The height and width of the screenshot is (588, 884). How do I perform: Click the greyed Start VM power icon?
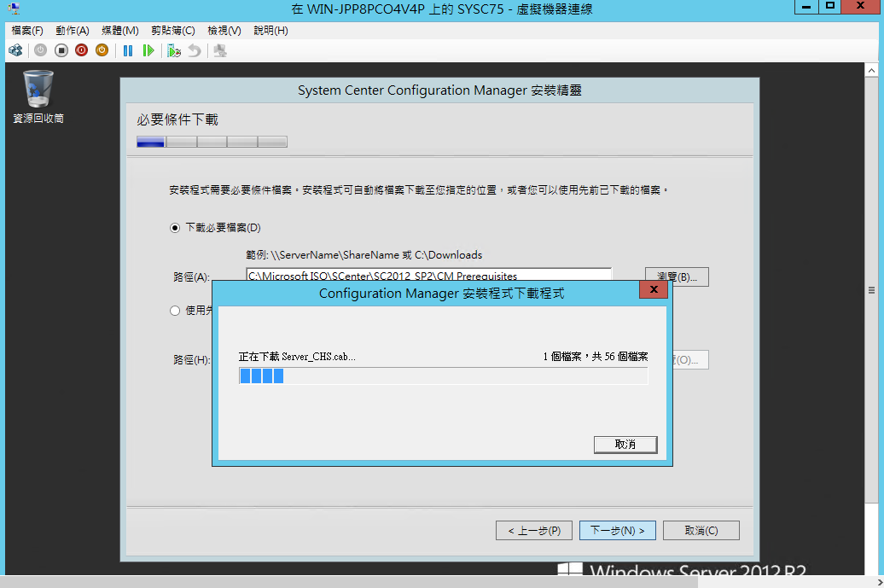click(x=41, y=50)
